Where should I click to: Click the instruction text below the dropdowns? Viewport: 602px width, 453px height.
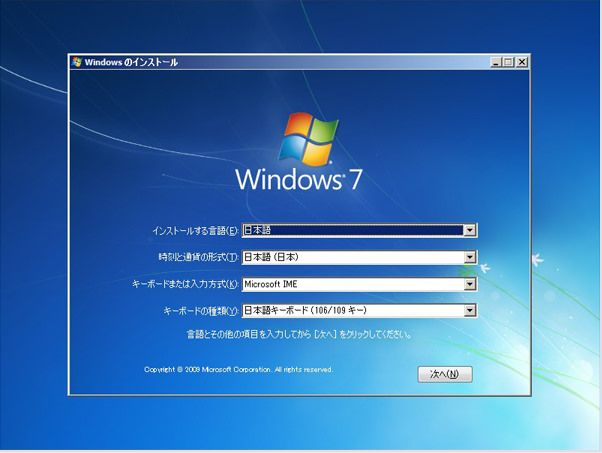299,334
